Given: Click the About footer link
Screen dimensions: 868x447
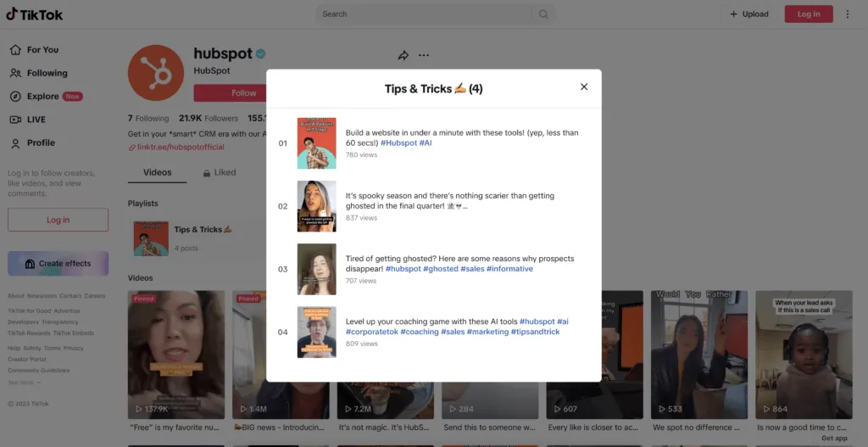Looking at the screenshot, I should [16, 296].
